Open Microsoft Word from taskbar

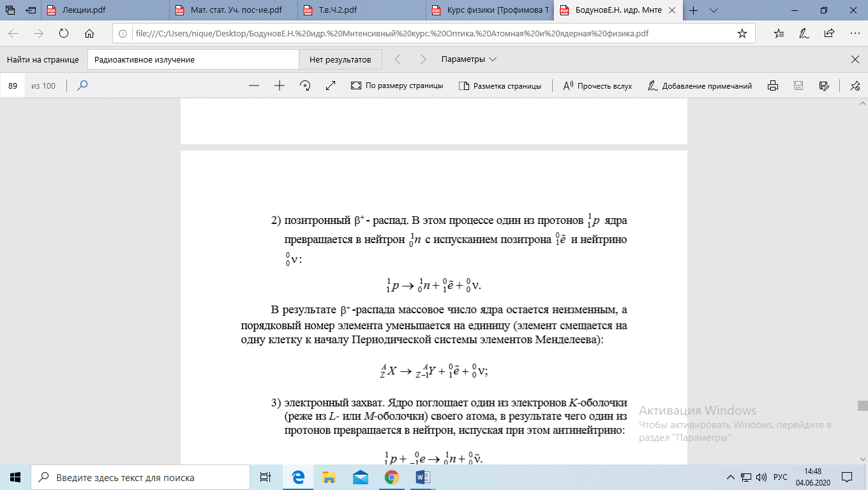423,477
